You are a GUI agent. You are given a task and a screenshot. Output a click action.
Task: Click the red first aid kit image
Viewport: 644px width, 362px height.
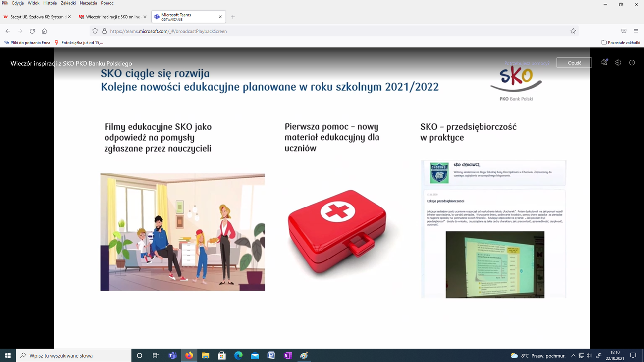point(337,232)
